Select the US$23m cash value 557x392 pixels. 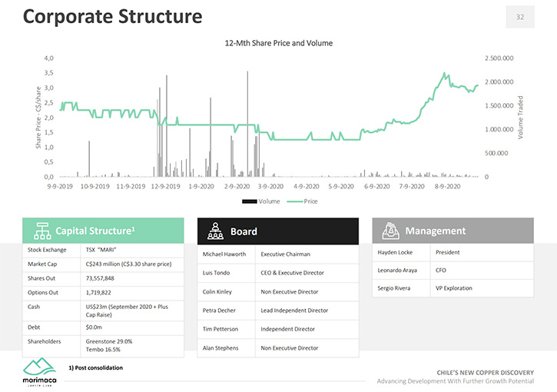(x=127, y=311)
